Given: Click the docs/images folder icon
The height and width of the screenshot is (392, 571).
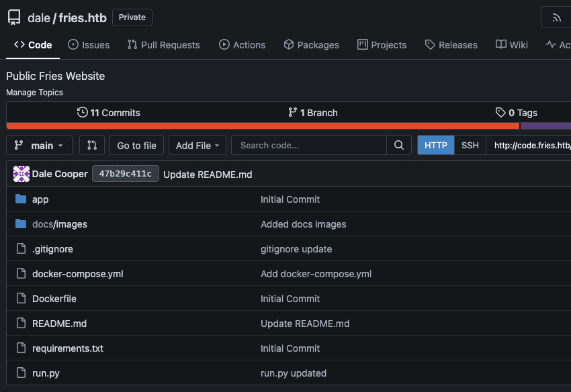Looking at the screenshot, I should (x=21, y=224).
